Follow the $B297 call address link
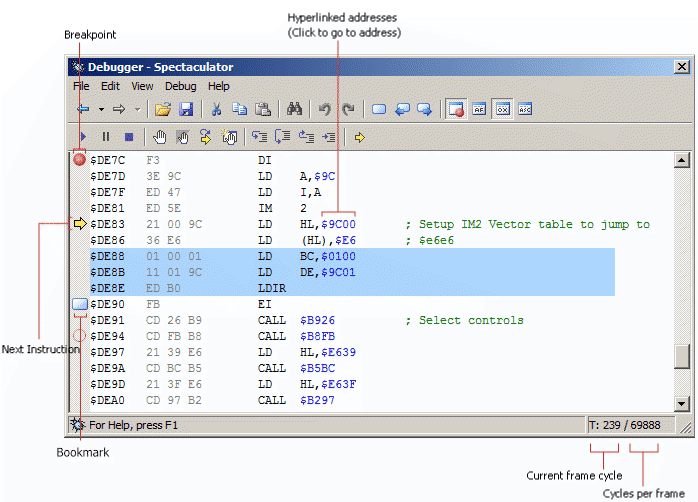698x502 pixels. click(317, 401)
